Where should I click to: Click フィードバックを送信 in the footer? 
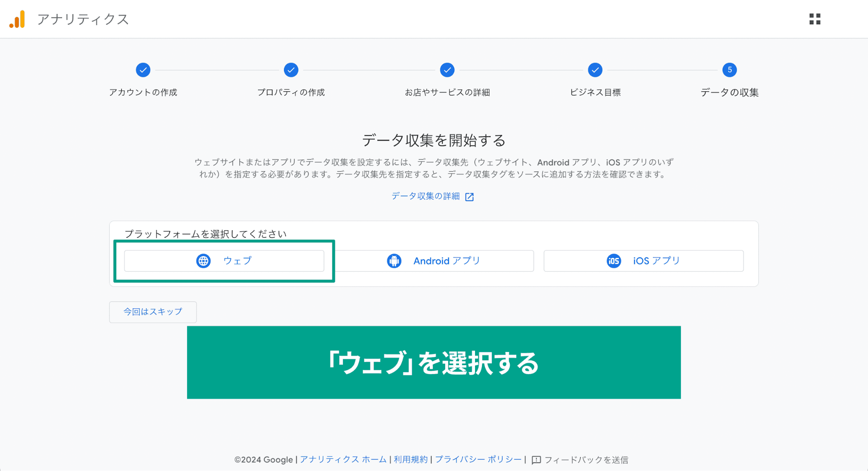click(x=586, y=460)
